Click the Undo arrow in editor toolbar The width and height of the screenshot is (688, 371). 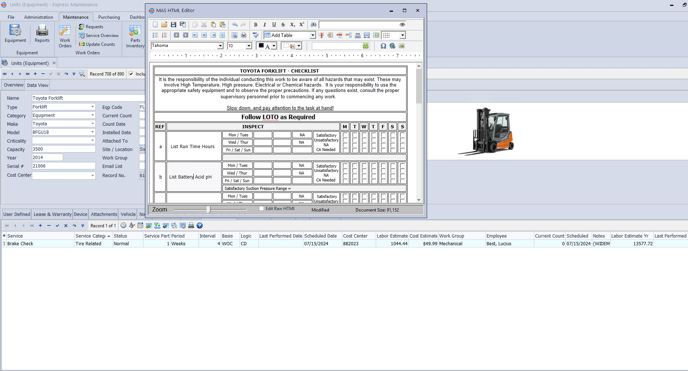point(235,25)
